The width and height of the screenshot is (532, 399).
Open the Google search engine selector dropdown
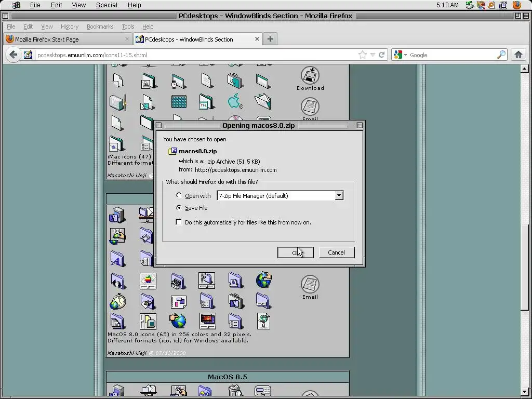point(401,55)
